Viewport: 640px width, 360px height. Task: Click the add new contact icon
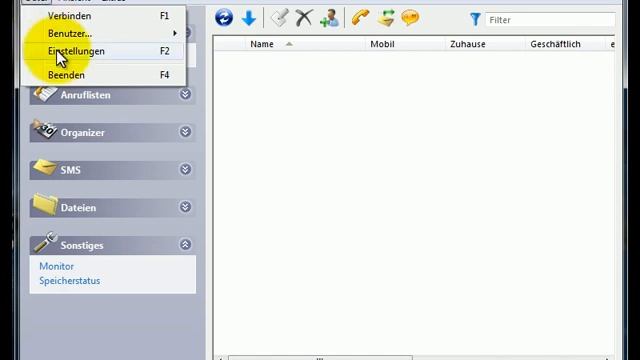pyautogui.click(x=329, y=18)
